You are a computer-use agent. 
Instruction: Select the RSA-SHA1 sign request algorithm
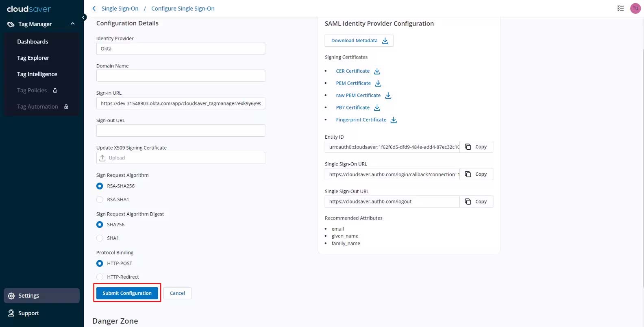click(100, 200)
